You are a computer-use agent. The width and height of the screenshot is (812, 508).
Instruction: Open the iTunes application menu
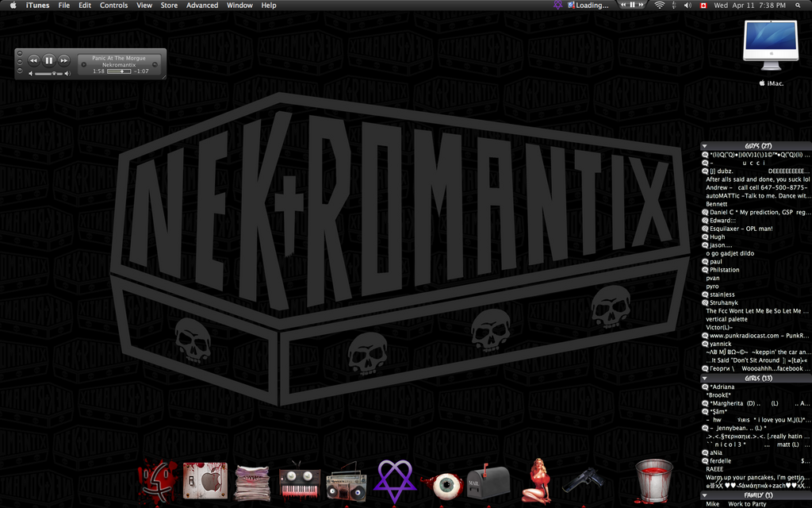click(x=38, y=6)
